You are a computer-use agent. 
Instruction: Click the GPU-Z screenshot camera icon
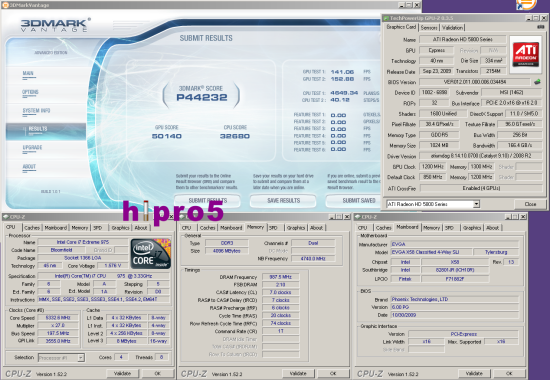click(541, 27)
